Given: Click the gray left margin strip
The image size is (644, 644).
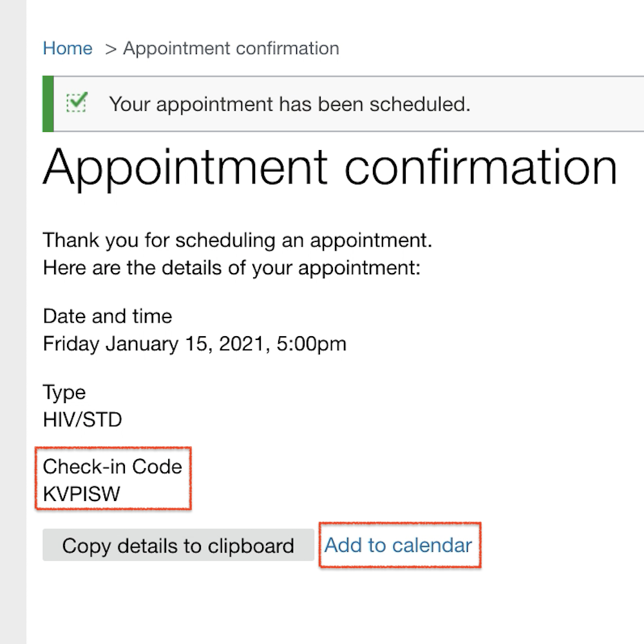Looking at the screenshot, I should (13, 322).
